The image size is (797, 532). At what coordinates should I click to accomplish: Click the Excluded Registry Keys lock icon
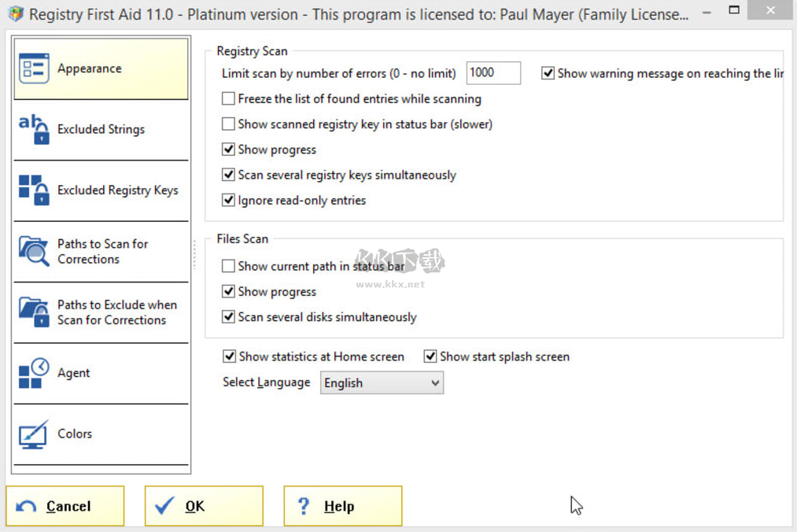(35, 190)
